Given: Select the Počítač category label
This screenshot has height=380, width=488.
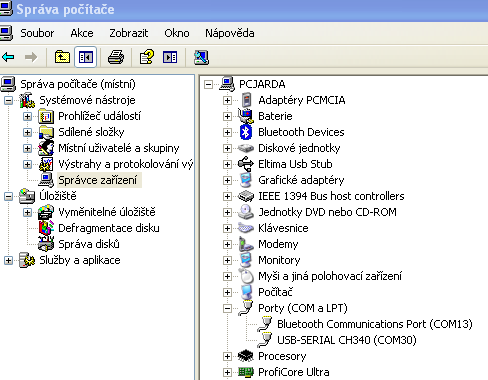Looking at the screenshot, I should coord(275,292).
